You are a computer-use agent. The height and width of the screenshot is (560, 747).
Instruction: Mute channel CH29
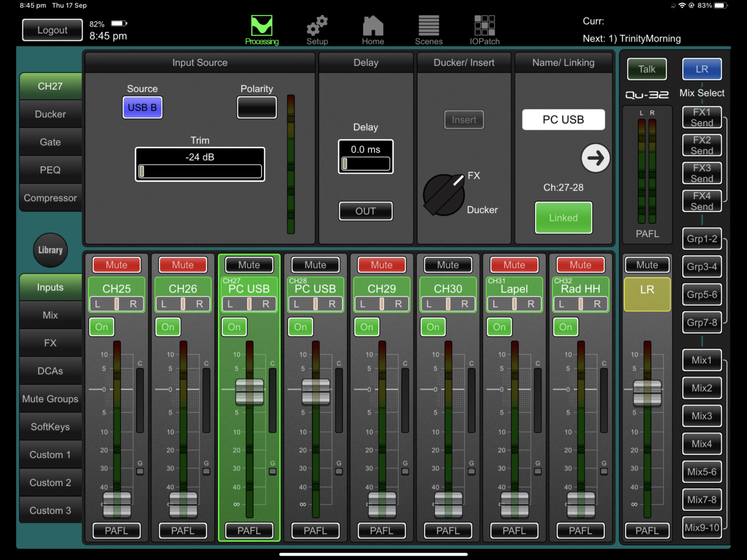click(x=381, y=265)
